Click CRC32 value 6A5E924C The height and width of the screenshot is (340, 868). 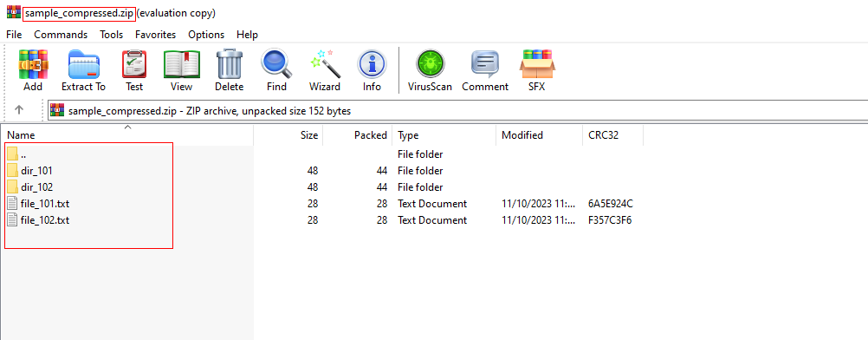click(610, 204)
